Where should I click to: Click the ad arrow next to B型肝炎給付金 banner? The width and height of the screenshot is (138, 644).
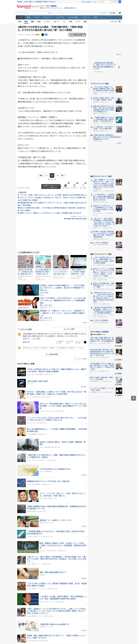click(x=119, y=67)
